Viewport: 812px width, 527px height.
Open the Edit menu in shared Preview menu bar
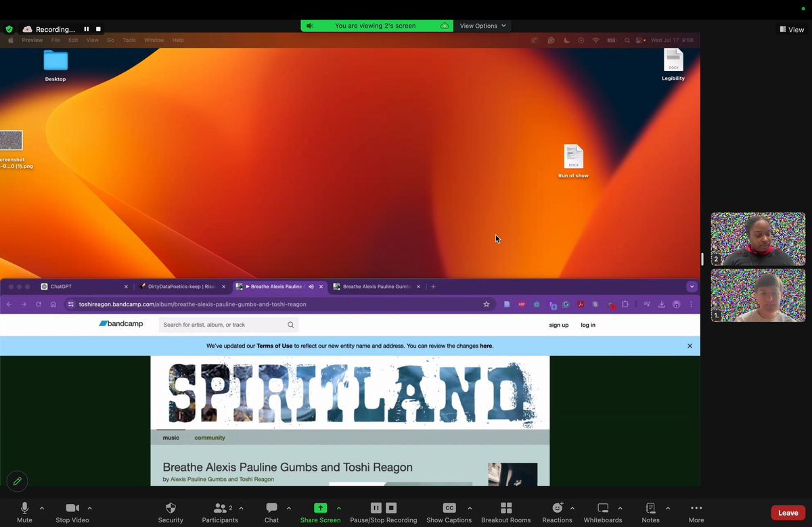(x=73, y=40)
